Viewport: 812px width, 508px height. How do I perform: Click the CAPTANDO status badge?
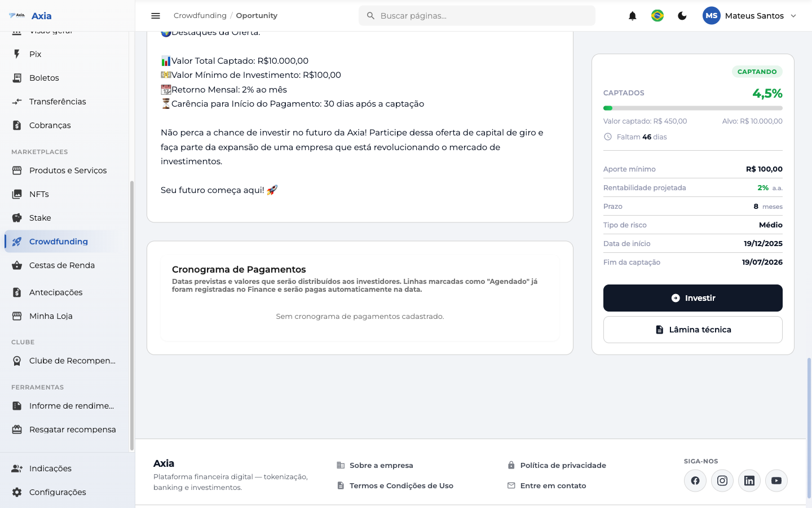(757, 72)
